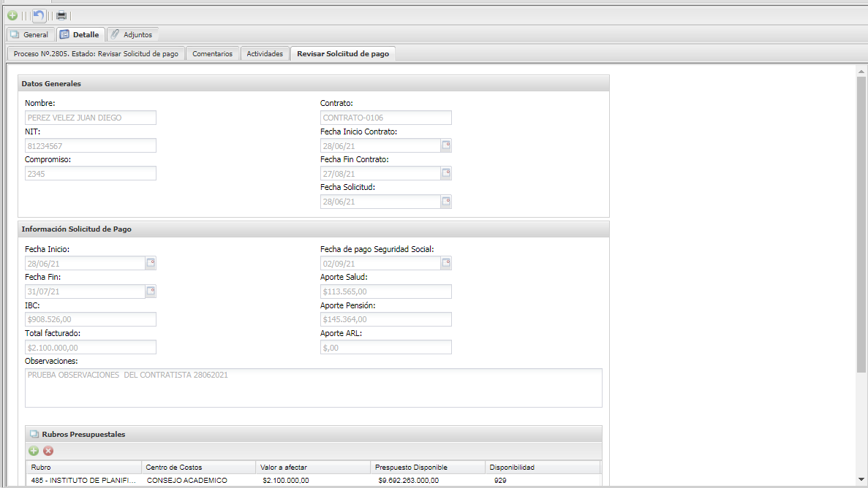
Task: Switch to the General tab
Action: [29, 34]
